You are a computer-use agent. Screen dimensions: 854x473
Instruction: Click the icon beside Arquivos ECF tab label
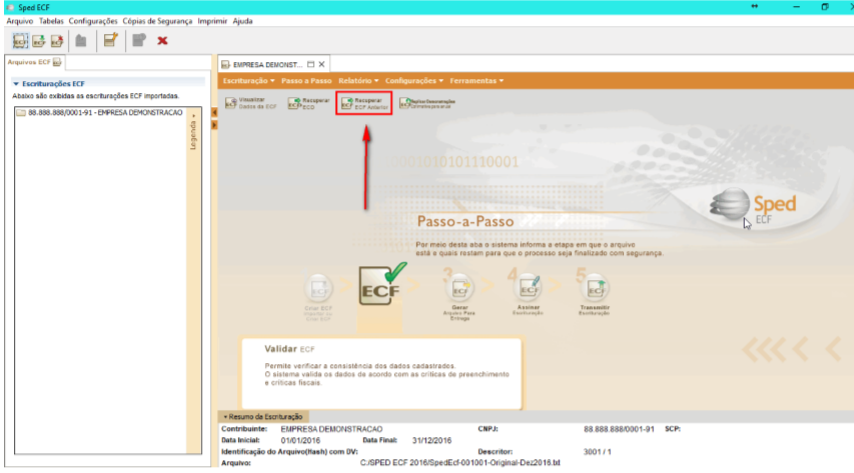(57, 62)
